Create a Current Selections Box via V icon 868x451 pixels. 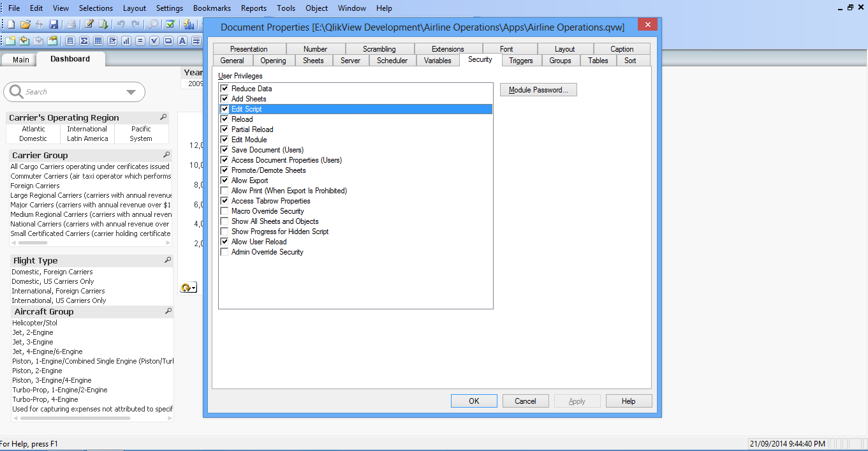pos(154,41)
